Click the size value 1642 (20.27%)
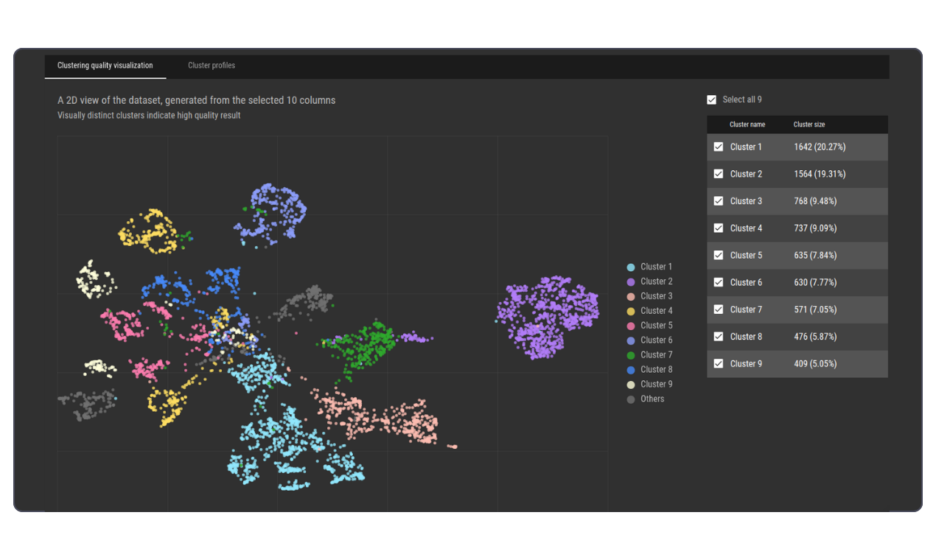936x560 pixels. [x=820, y=147]
